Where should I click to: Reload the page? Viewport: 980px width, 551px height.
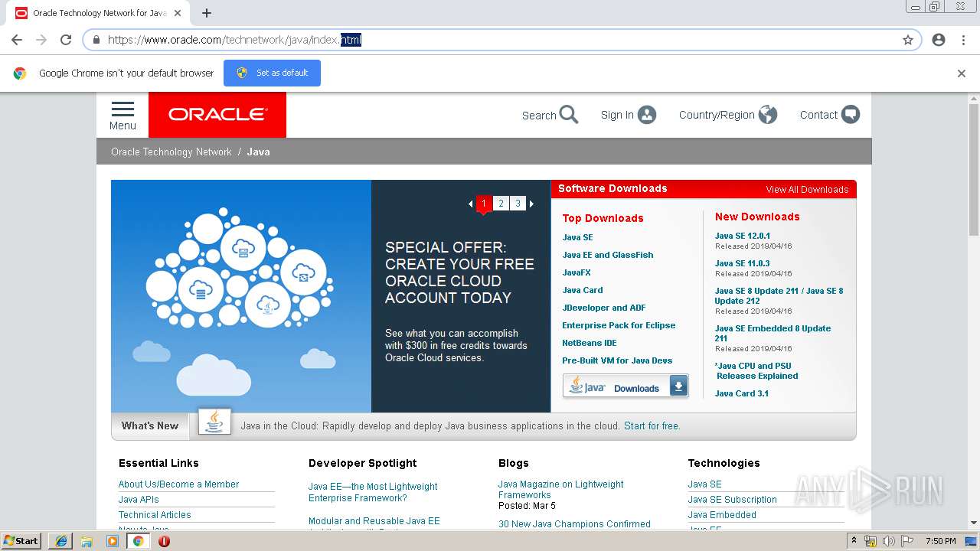66,40
